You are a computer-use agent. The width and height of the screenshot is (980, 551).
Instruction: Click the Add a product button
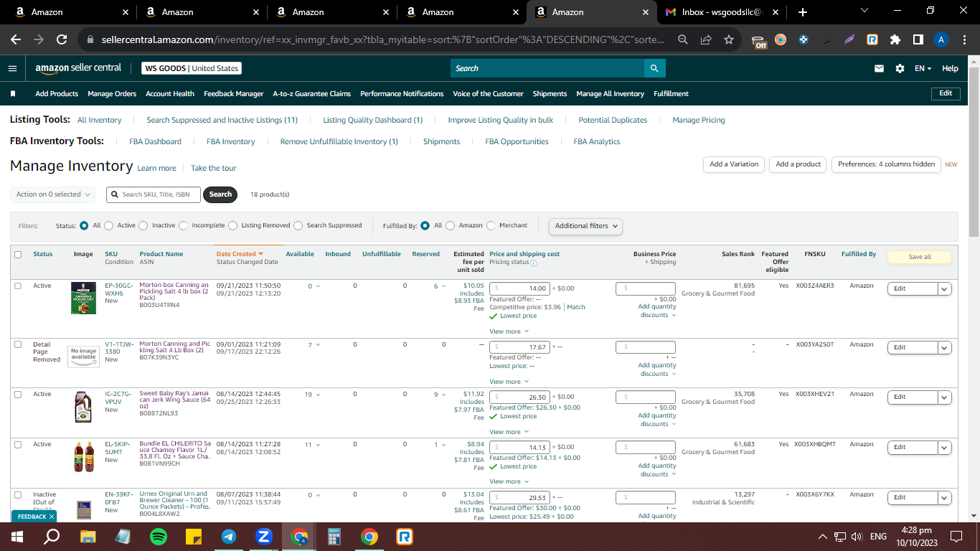click(x=798, y=164)
